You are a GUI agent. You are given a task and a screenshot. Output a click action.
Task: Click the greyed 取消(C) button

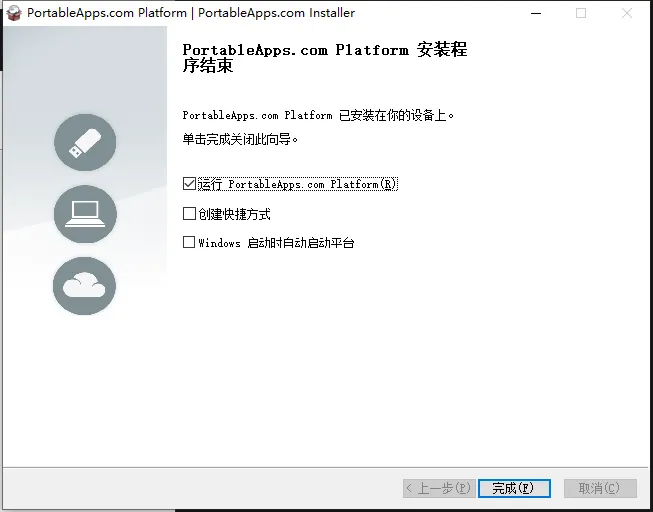pyautogui.click(x=600, y=488)
